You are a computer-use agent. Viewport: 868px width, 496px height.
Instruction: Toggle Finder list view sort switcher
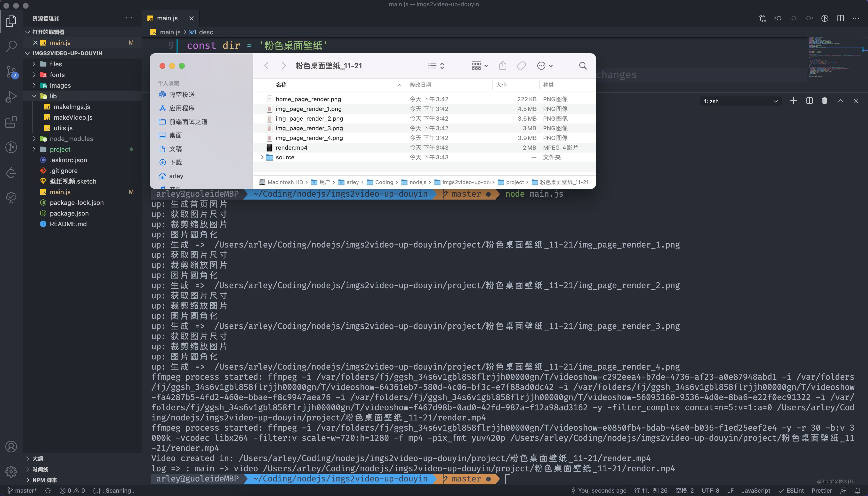click(436, 66)
